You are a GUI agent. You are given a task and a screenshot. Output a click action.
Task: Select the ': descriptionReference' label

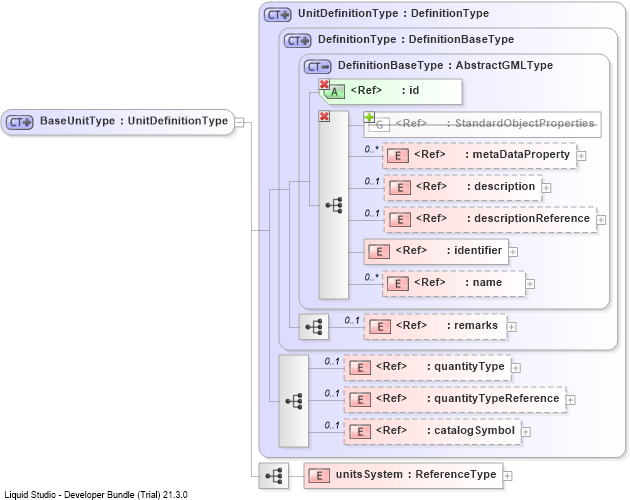click(528, 218)
